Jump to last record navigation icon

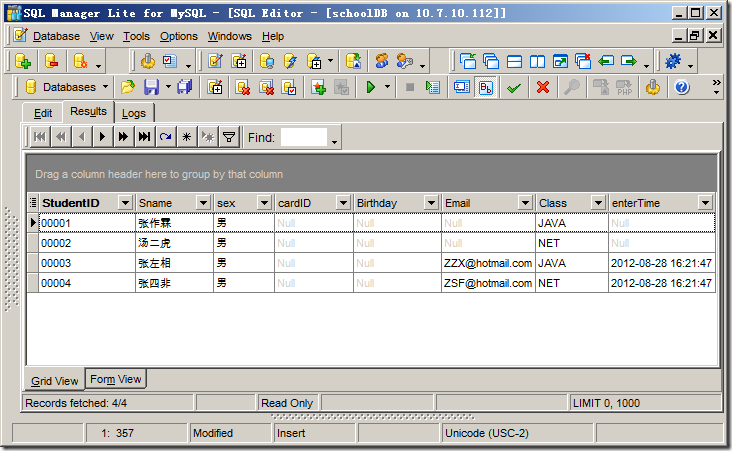click(x=144, y=137)
